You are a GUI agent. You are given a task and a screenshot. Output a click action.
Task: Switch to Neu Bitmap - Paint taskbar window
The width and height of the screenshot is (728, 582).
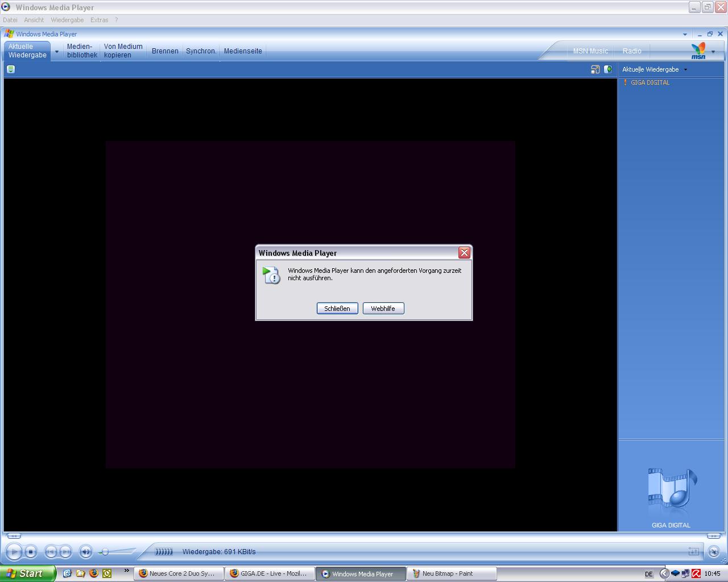(452, 573)
